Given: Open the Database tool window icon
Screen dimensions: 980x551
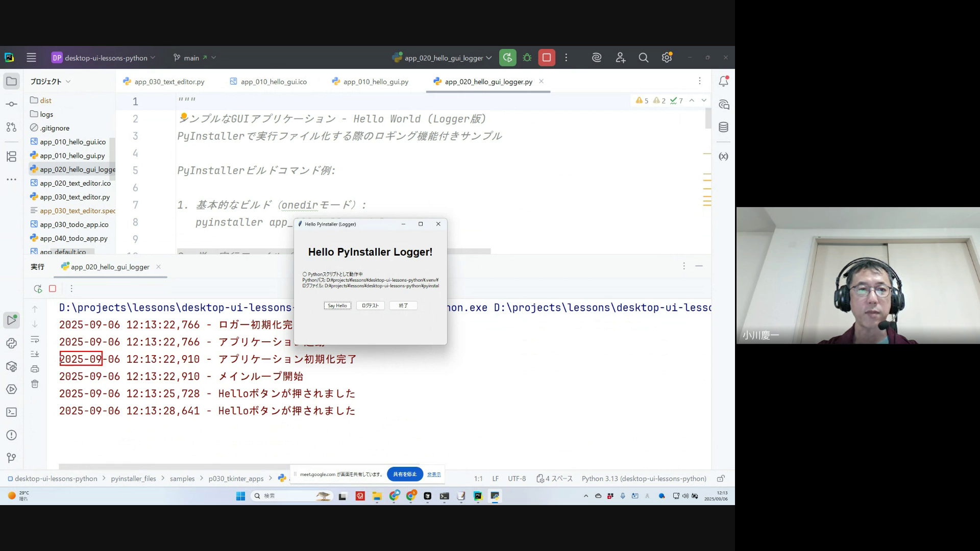Looking at the screenshot, I should 723,128.
